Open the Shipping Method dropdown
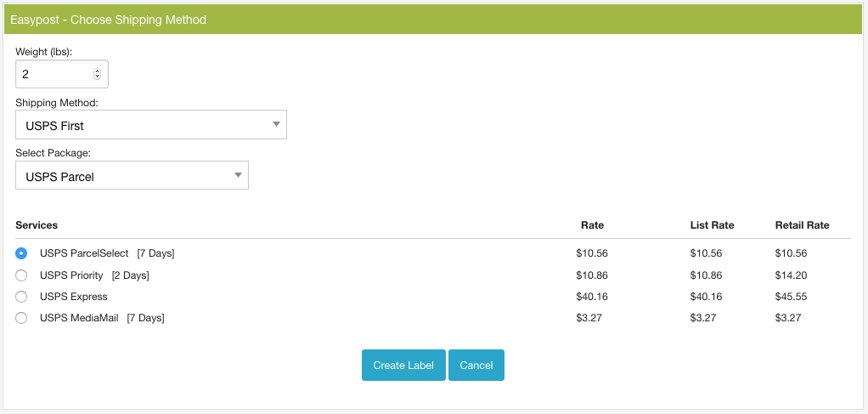868x414 pixels. click(x=151, y=125)
